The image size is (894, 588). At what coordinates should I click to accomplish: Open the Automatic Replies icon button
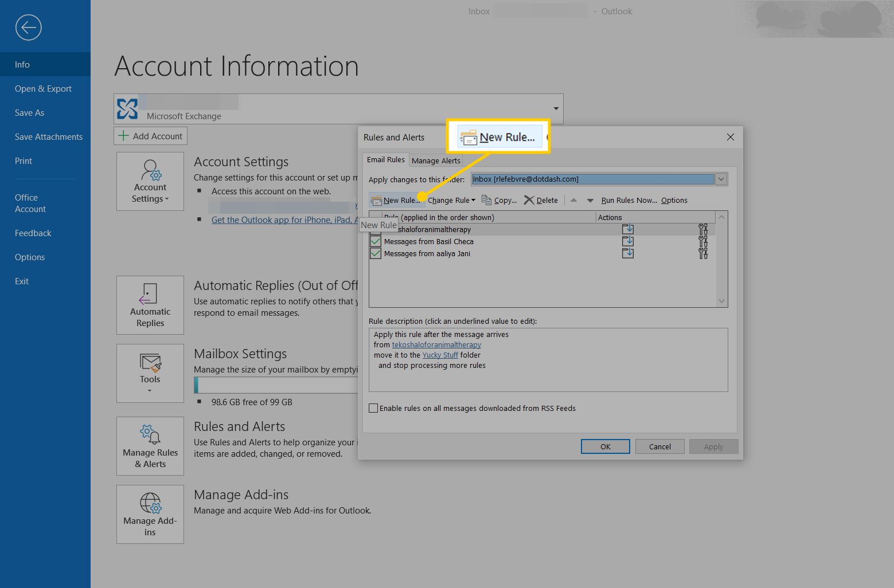[150, 305]
